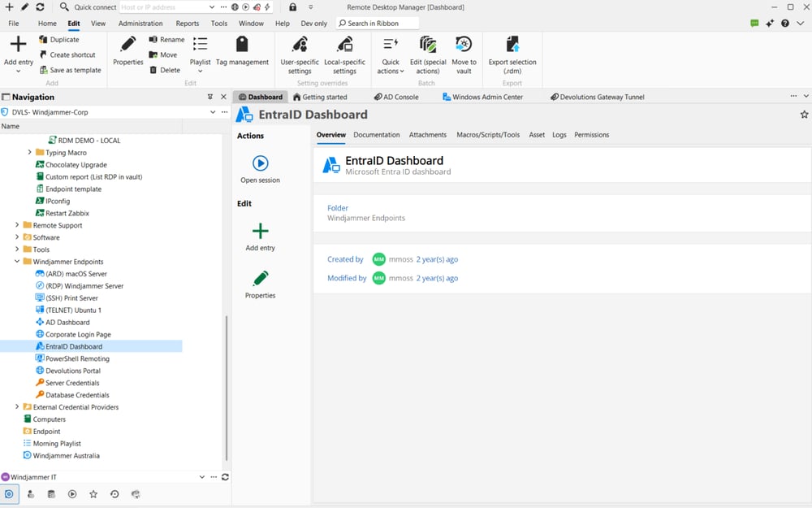The image size is (812, 508).
Task: Click the Favorites star at the bottom toolbar
Action: click(x=93, y=493)
